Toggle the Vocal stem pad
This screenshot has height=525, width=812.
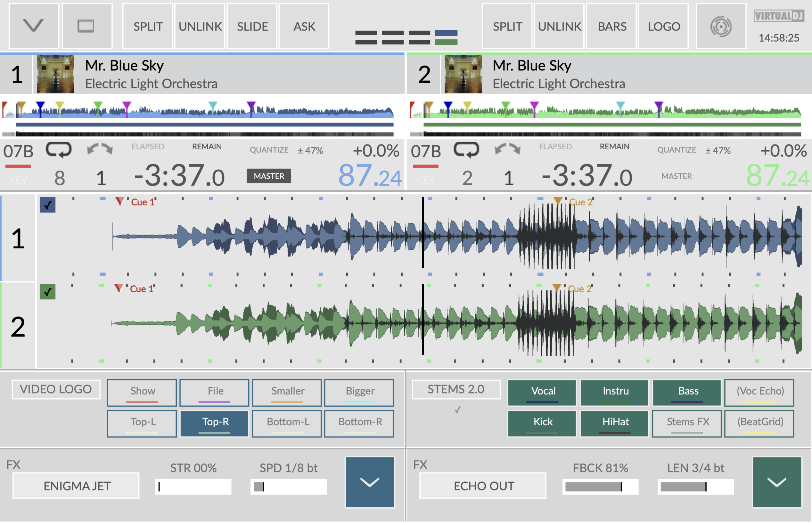(542, 393)
